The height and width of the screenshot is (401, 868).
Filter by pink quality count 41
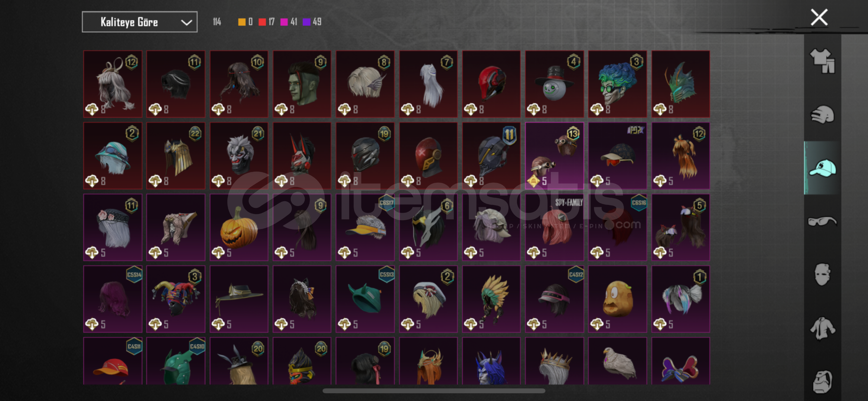click(289, 22)
